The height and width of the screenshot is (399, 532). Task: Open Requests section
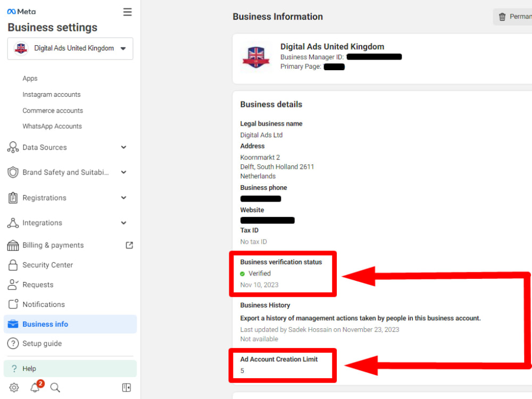pos(38,285)
